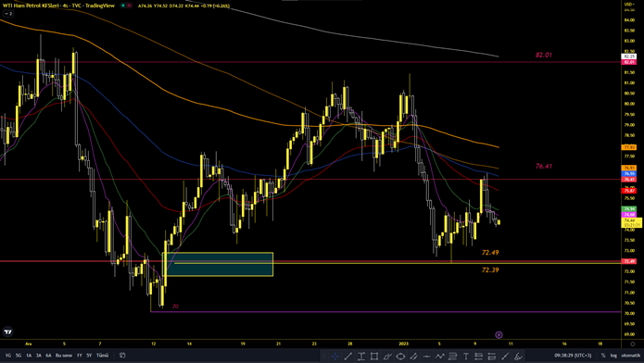Toggle otomatik auto scale
Screen dimensions: 644x363
tap(630, 356)
